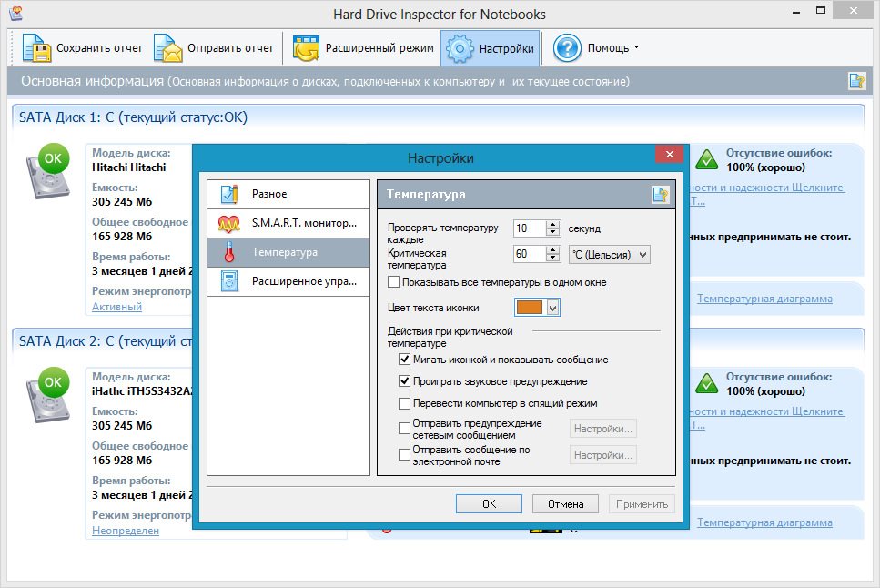This screenshot has height=588, width=880.
Task: Click the help icon in Температура header
Action: 660,195
